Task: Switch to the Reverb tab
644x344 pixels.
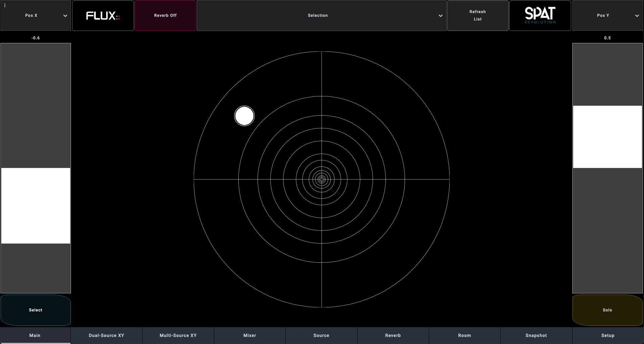Action: click(x=393, y=336)
